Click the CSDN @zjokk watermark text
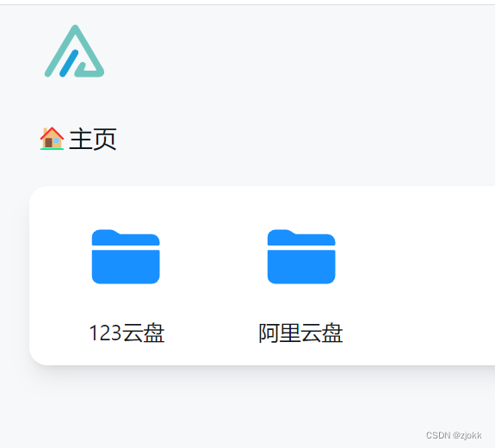This screenshot has height=448, width=495. click(x=454, y=435)
